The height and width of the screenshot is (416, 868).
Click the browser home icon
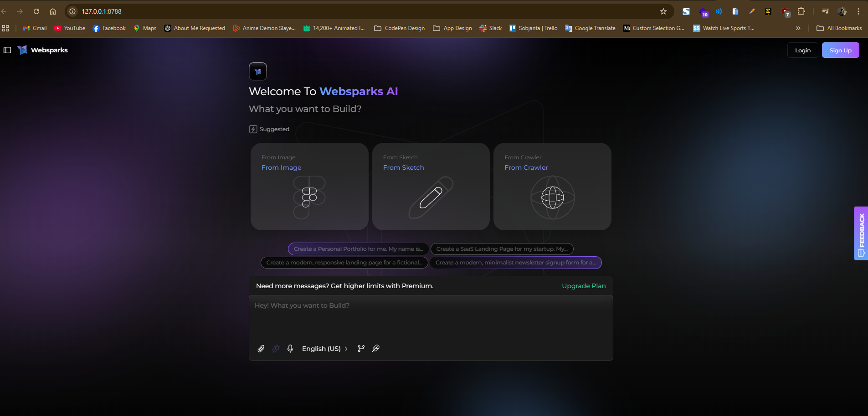pyautogui.click(x=53, y=11)
